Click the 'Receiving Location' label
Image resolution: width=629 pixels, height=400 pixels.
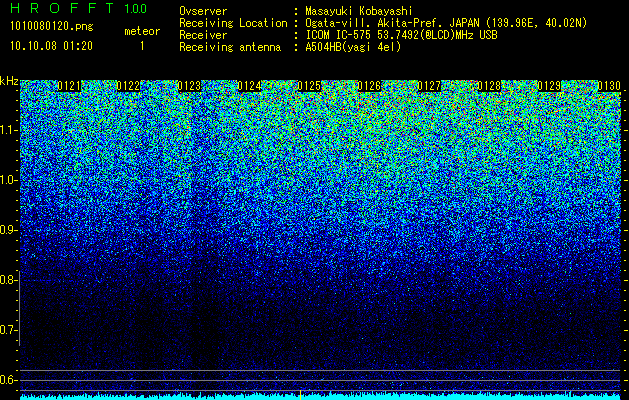[x=233, y=23]
